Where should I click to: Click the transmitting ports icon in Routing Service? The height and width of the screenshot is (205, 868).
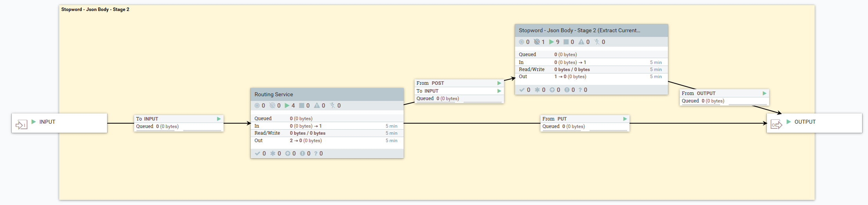[x=257, y=106]
